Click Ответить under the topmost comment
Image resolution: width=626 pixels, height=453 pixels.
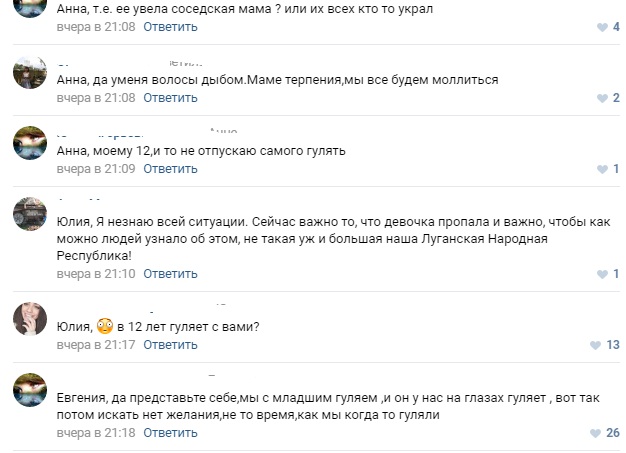coord(170,27)
